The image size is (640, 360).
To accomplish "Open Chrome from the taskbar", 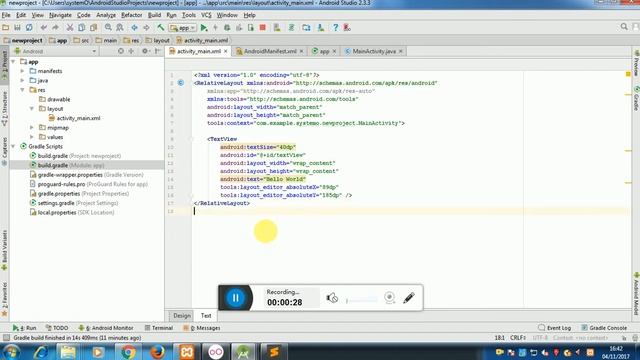I will coord(128,352).
